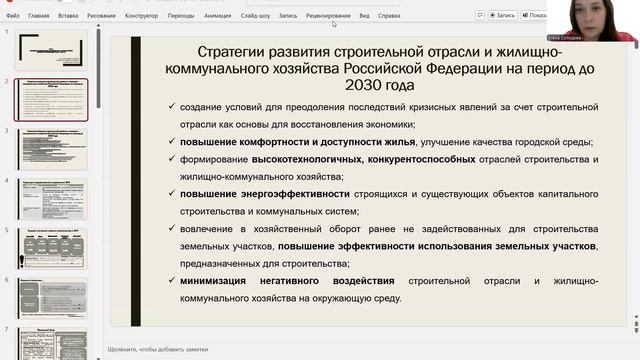The width and height of the screenshot is (640, 360).
Task: Click the slide title about Стратегии развития
Action: pyautogui.click(x=380, y=69)
